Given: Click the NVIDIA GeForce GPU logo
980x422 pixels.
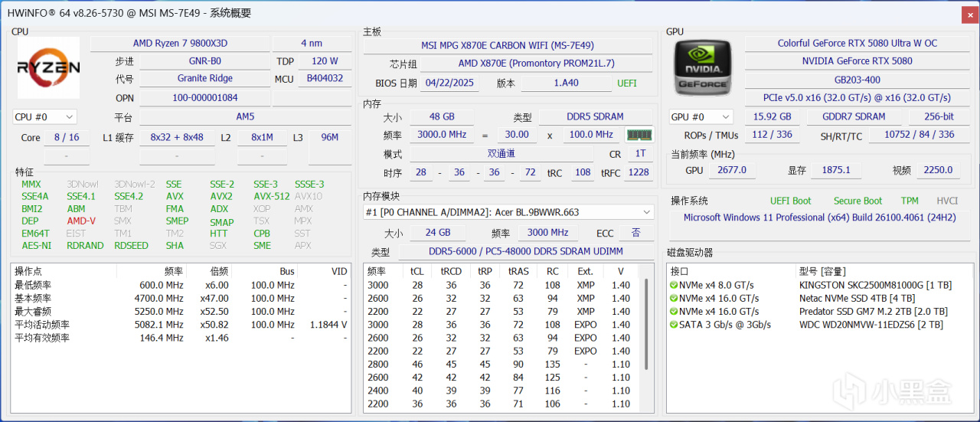Looking at the screenshot, I should (702, 68).
